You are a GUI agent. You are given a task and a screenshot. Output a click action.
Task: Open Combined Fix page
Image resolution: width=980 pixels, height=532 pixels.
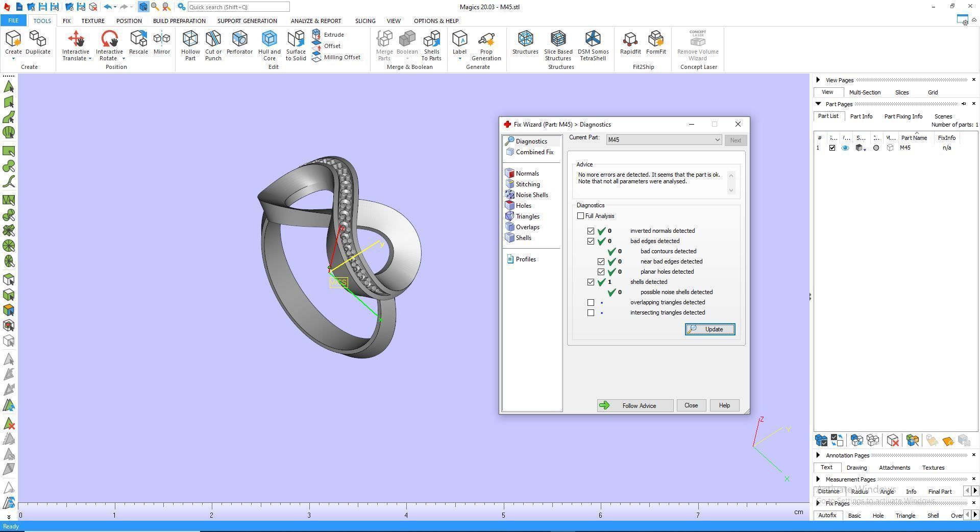[530, 152]
